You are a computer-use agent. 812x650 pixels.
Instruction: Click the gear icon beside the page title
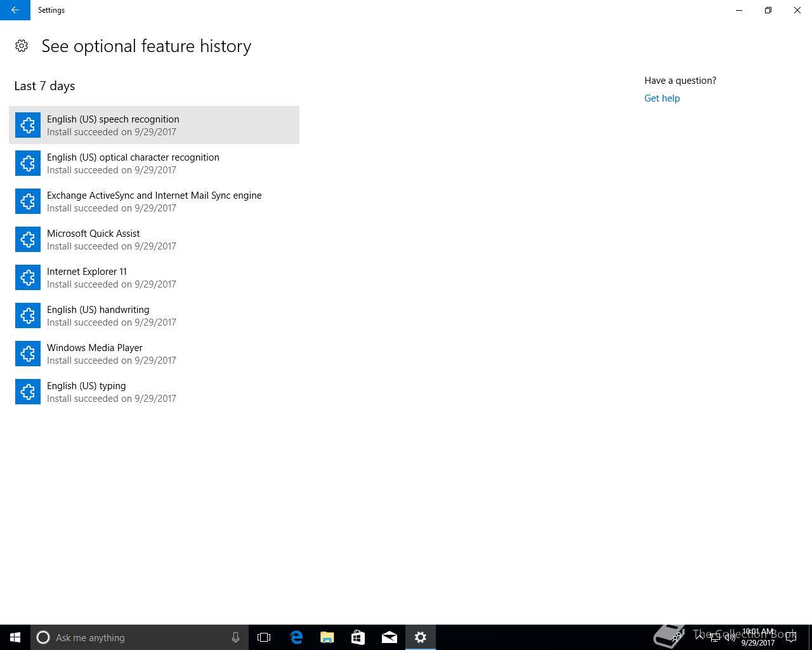pyautogui.click(x=22, y=46)
